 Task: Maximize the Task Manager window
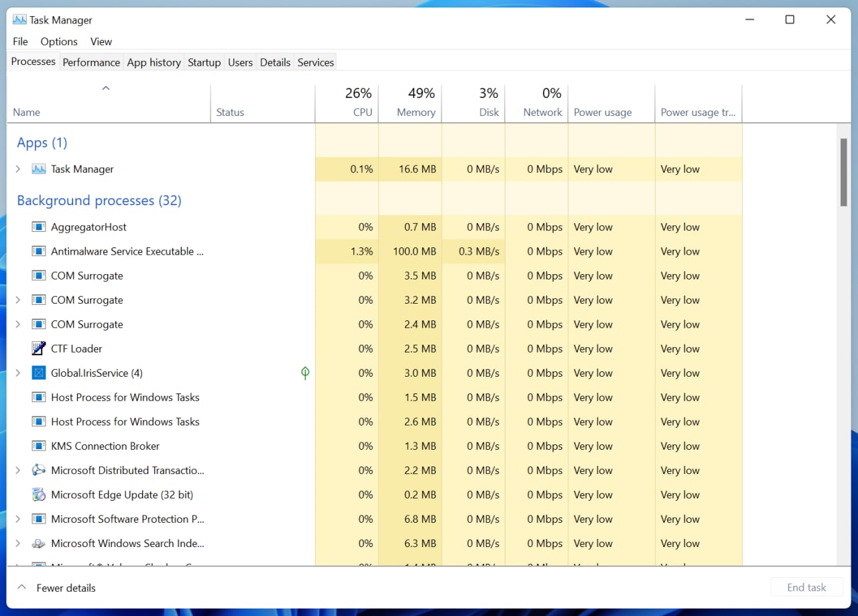click(790, 19)
